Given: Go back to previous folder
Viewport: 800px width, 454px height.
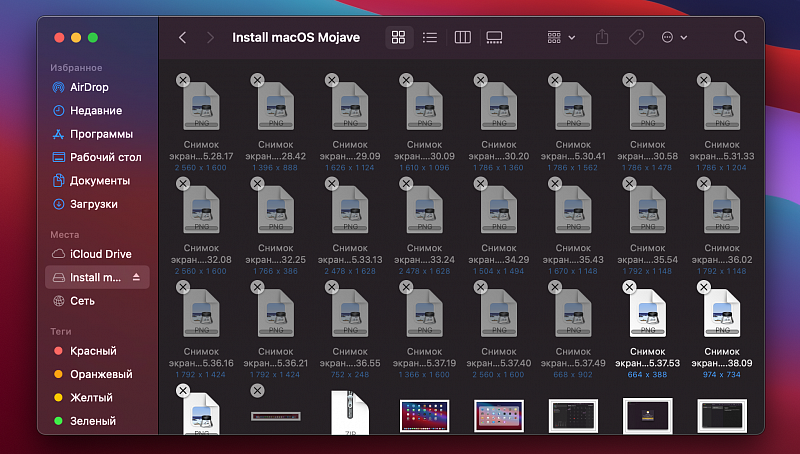Looking at the screenshot, I should [x=182, y=37].
